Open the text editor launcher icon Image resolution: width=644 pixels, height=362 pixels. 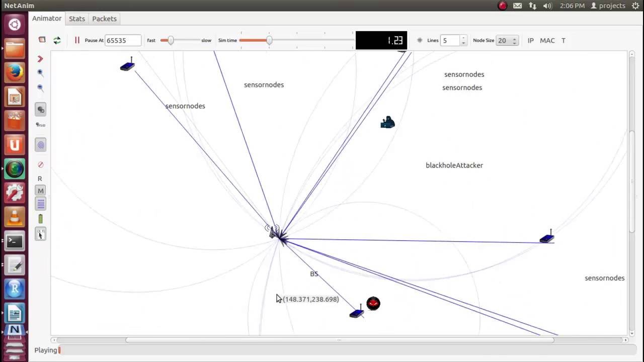click(x=15, y=266)
